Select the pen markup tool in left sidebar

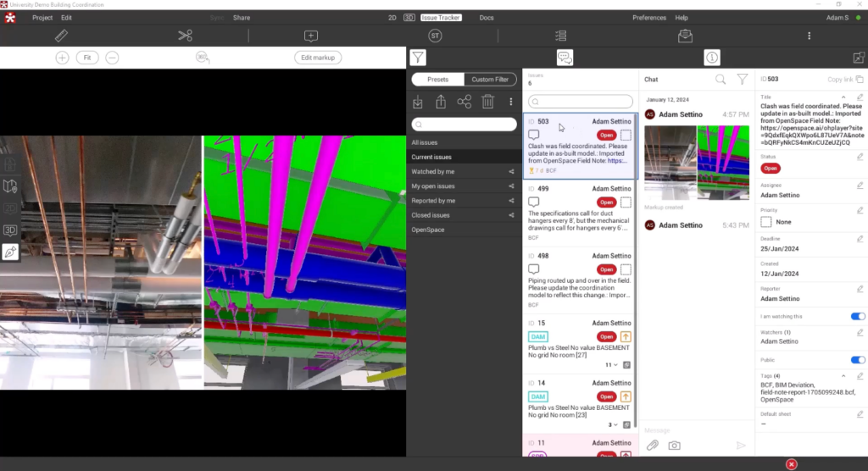click(11, 252)
